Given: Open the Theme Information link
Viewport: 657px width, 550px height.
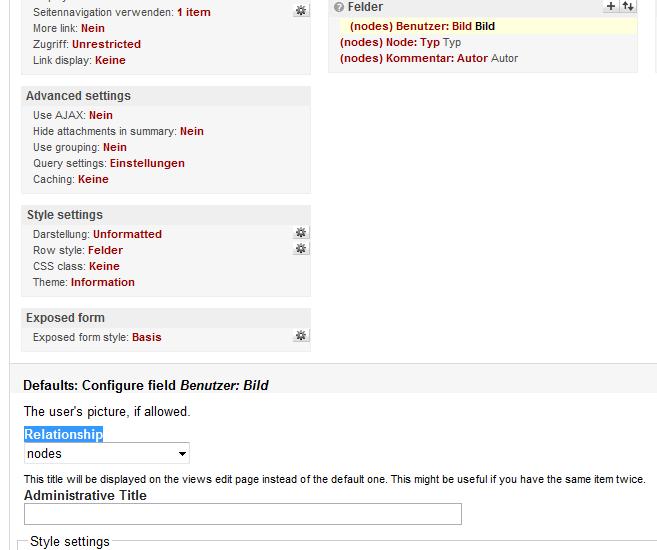Looking at the screenshot, I should tap(102, 283).
